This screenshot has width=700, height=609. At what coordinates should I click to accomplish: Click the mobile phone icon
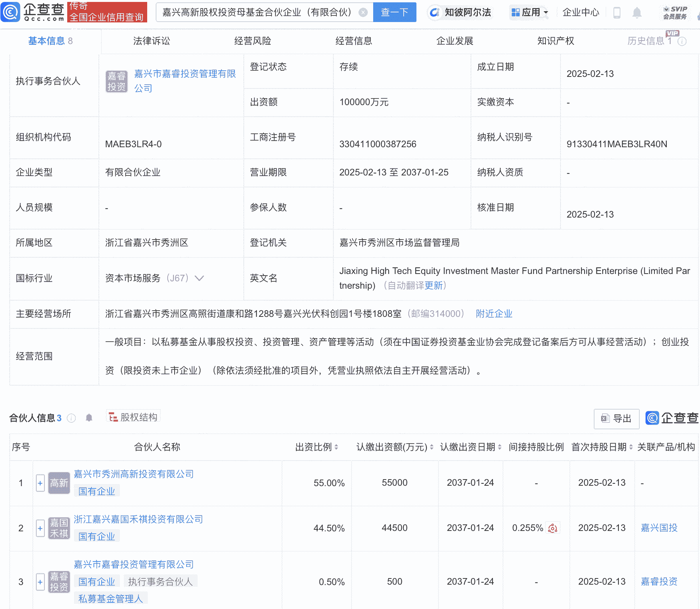(617, 12)
